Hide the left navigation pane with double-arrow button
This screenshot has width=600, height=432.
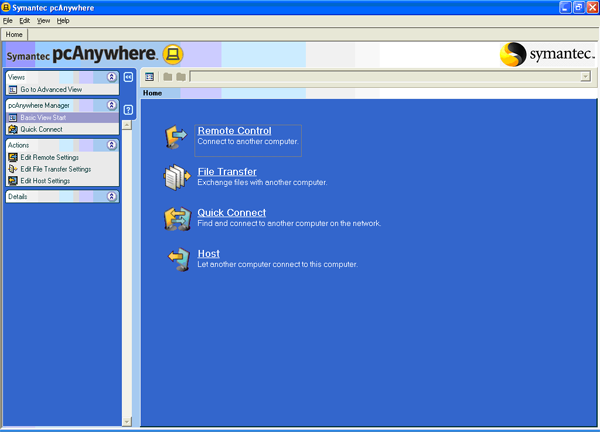coord(128,77)
